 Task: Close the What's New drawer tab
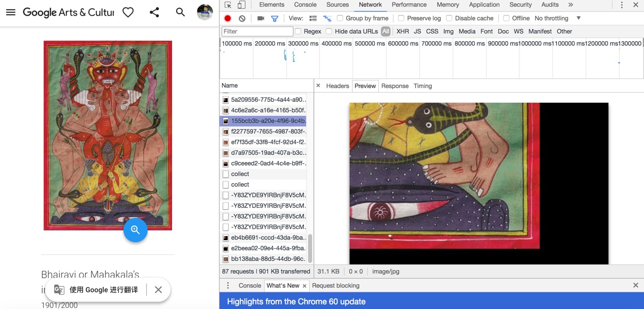(304, 286)
